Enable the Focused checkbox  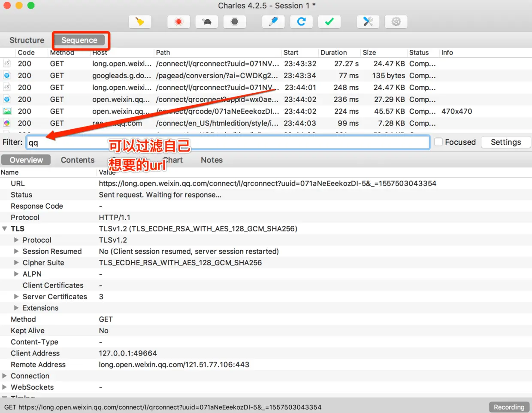coord(438,142)
